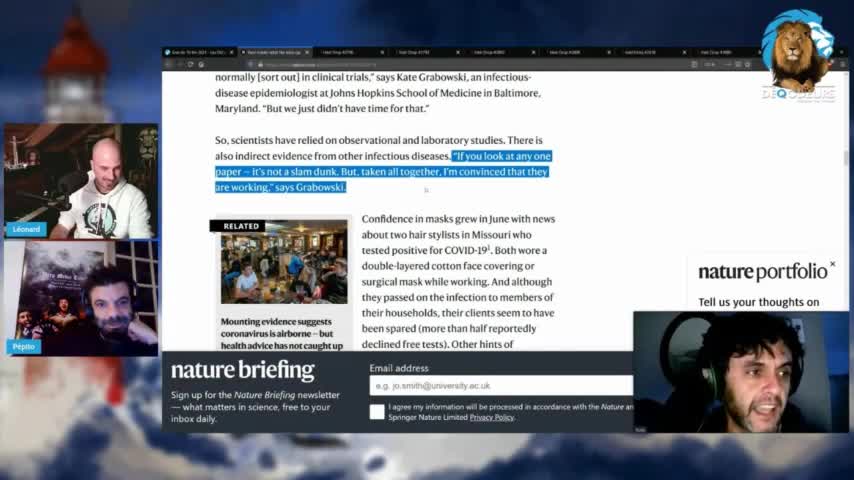Click the Email address input field
Image resolution: width=854 pixels, height=480 pixels.
pos(501,385)
